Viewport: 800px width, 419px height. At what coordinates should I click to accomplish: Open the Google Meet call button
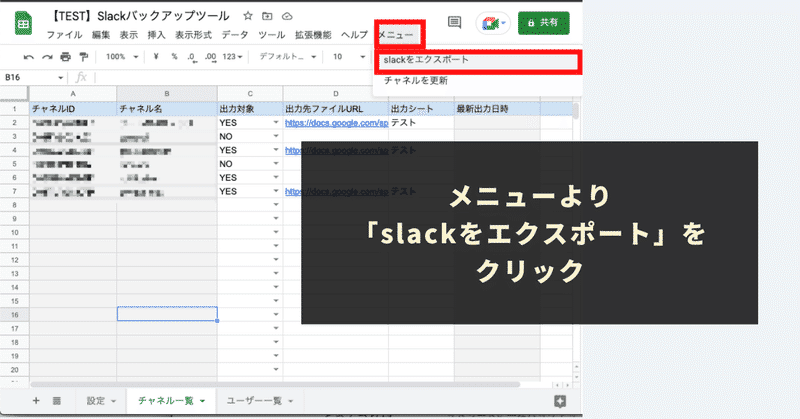pyautogui.click(x=493, y=23)
